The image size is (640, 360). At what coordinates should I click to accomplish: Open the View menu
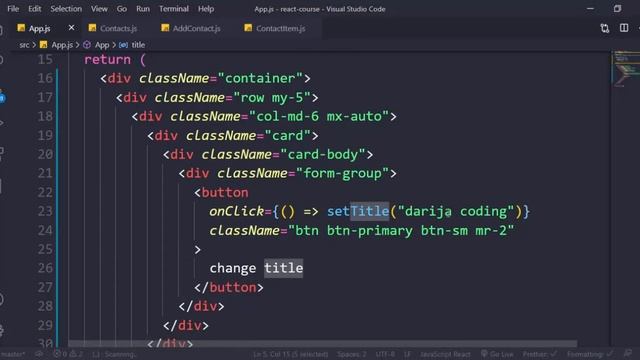[99, 9]
